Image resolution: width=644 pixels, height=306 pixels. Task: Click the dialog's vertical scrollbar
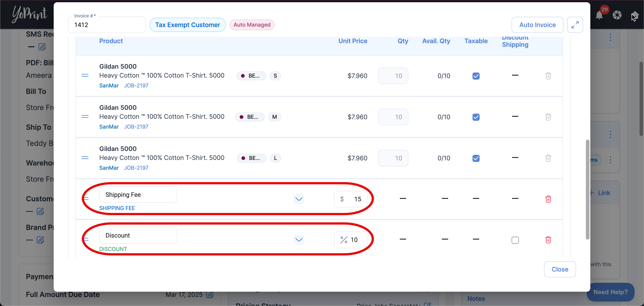pyautogui.click(x=587, y=189)
